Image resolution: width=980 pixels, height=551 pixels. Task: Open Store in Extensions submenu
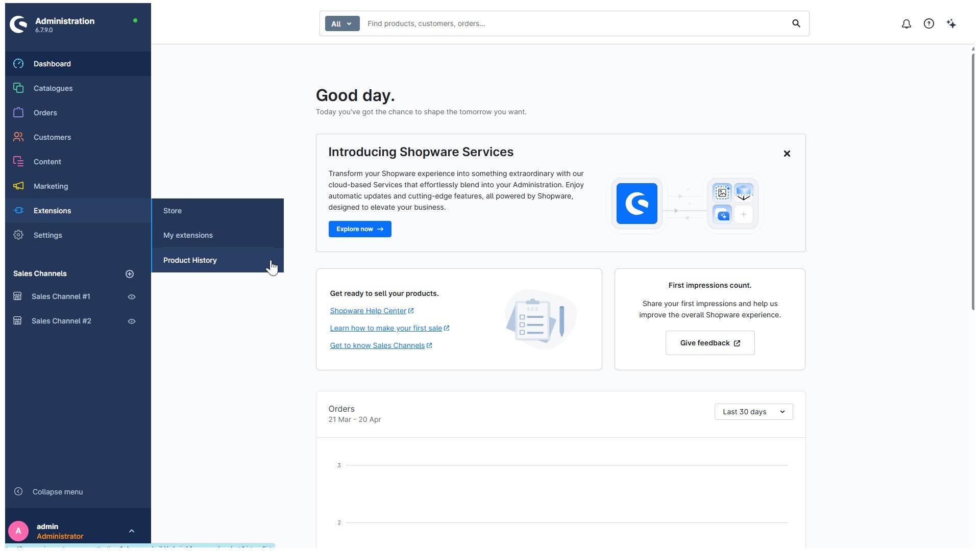tap(217, 211)
